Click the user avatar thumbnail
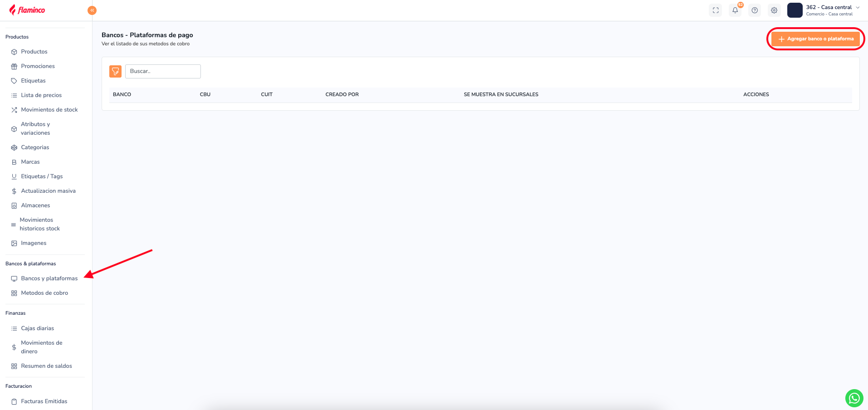The height and width of the screenshot is (410, 868). click(795, 10)
